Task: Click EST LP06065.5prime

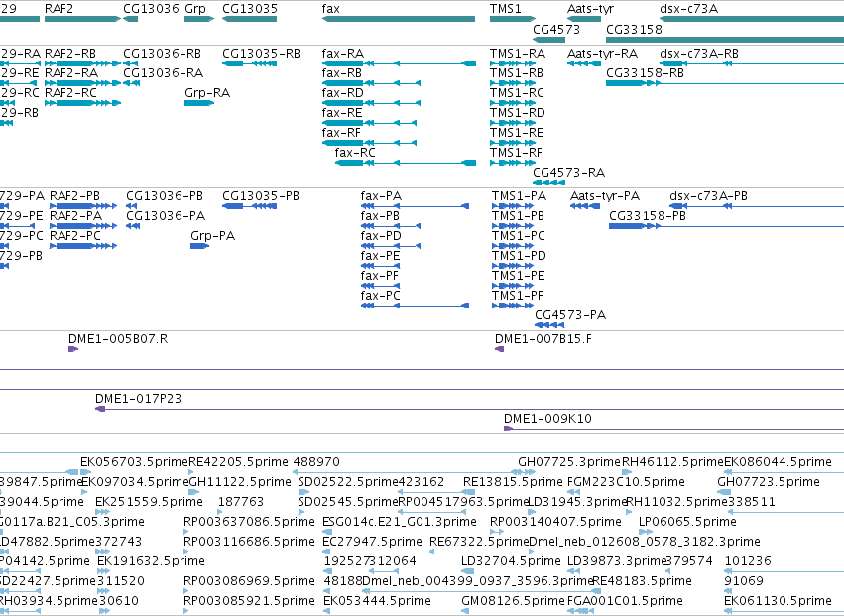Action: tap(687, 522)
